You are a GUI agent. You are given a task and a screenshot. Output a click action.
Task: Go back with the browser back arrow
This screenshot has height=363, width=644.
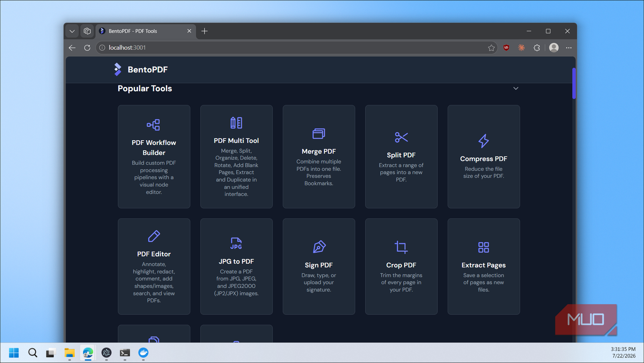coord(72,48)
